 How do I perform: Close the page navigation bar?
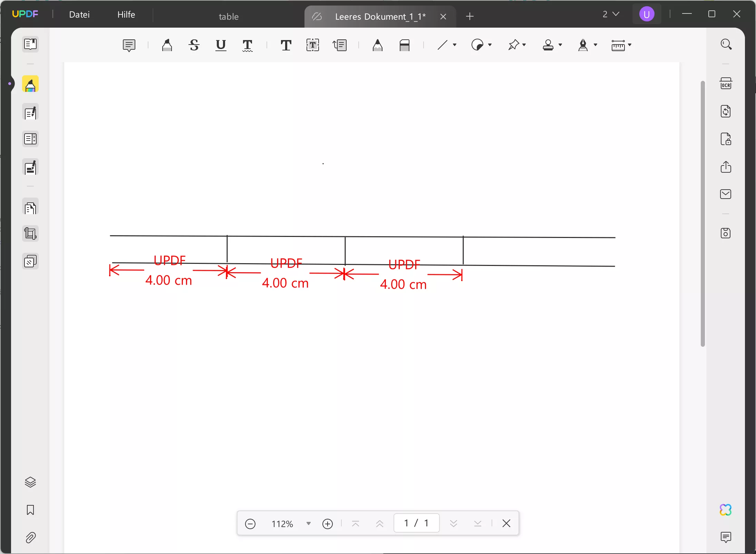click(506, 523)
